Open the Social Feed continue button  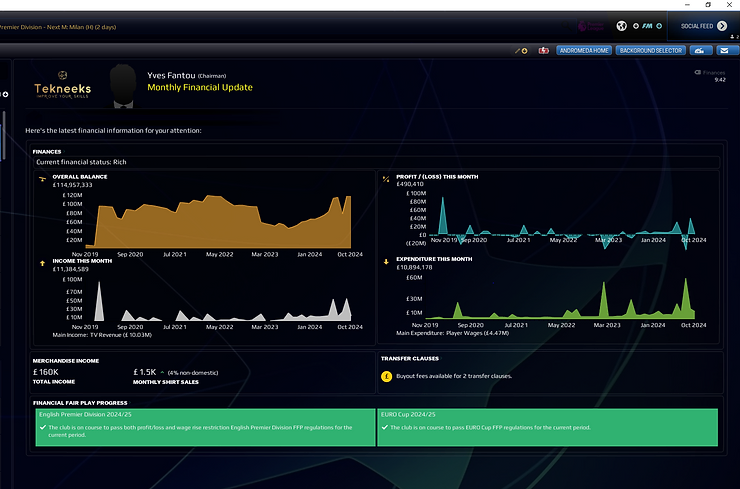[703, 26]
